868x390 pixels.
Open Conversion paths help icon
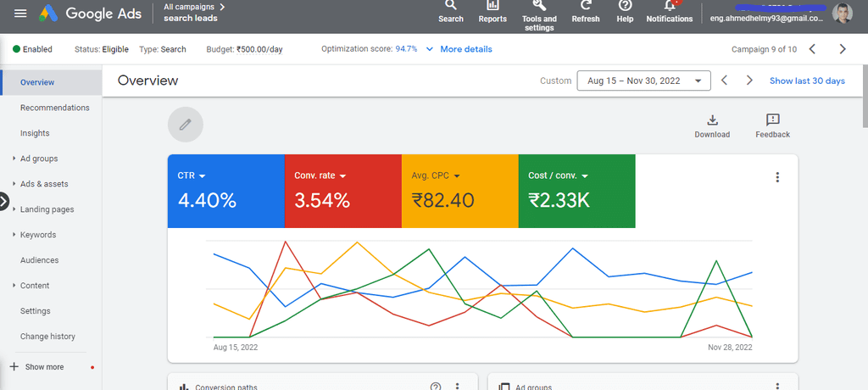436,387
